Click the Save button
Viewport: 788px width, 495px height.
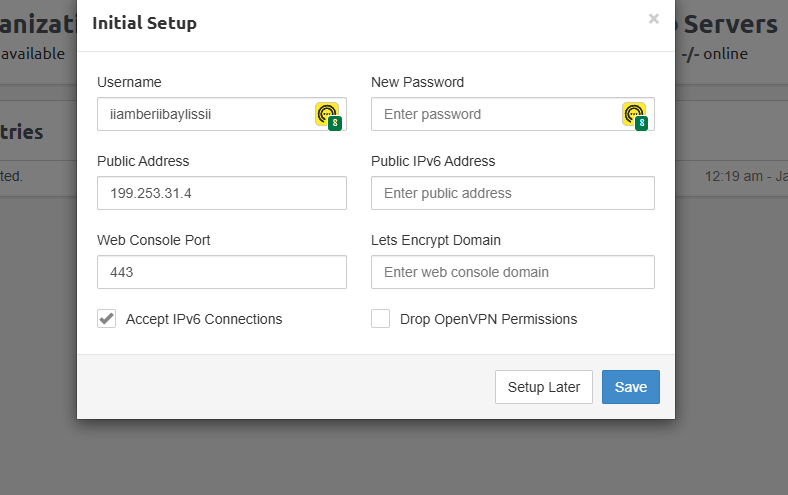(630, 387)
